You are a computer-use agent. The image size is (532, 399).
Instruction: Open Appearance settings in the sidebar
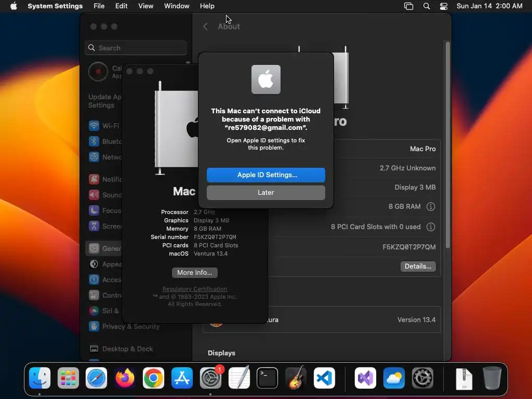pos(104,264)
